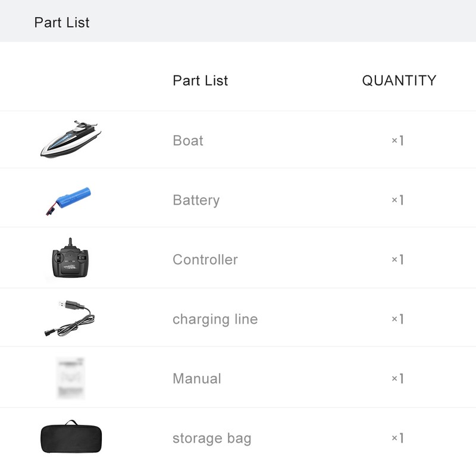This screenshot has width=476, height=476.
Task: Click the storage bag ×1 quantity
Action: 397,439
